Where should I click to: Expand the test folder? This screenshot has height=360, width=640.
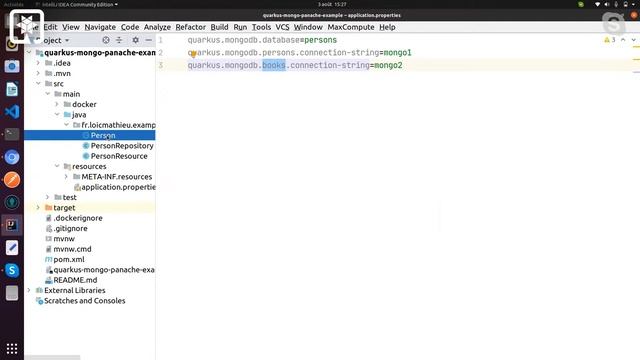click(48, 197)
